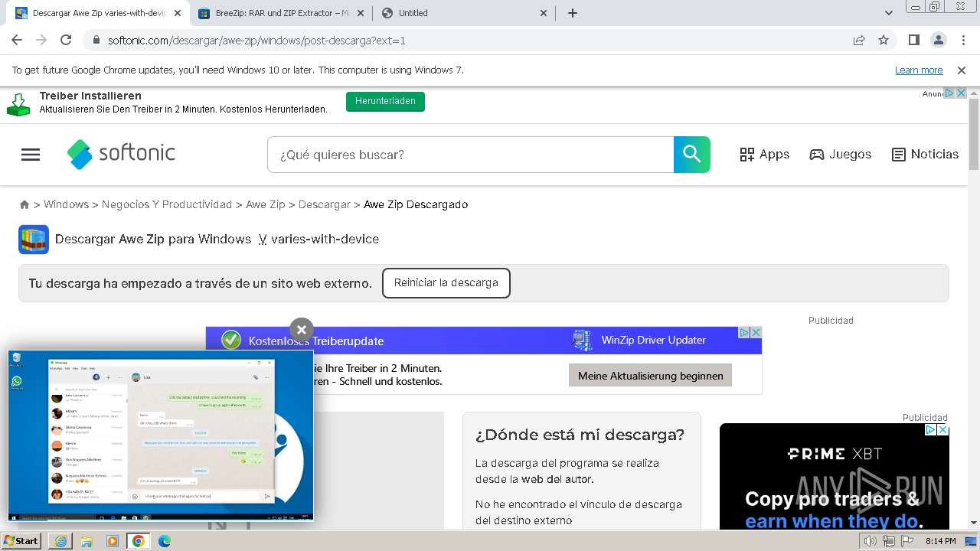Viewport: 980px width, 551px height.
Task: Close the BreeZip tab
Action: [361, 13]
